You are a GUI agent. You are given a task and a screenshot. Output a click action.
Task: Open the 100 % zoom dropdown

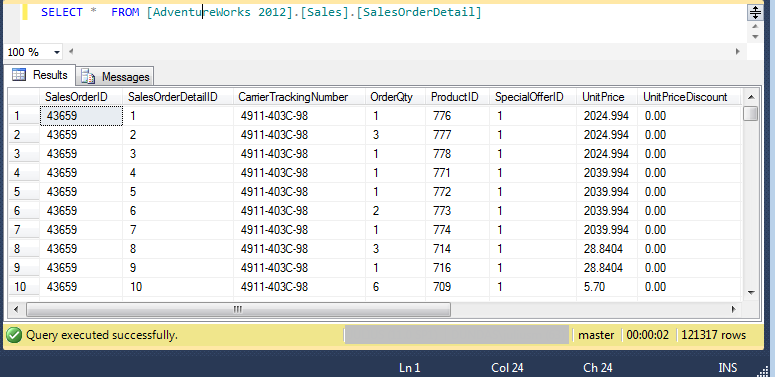click(57, 52)
